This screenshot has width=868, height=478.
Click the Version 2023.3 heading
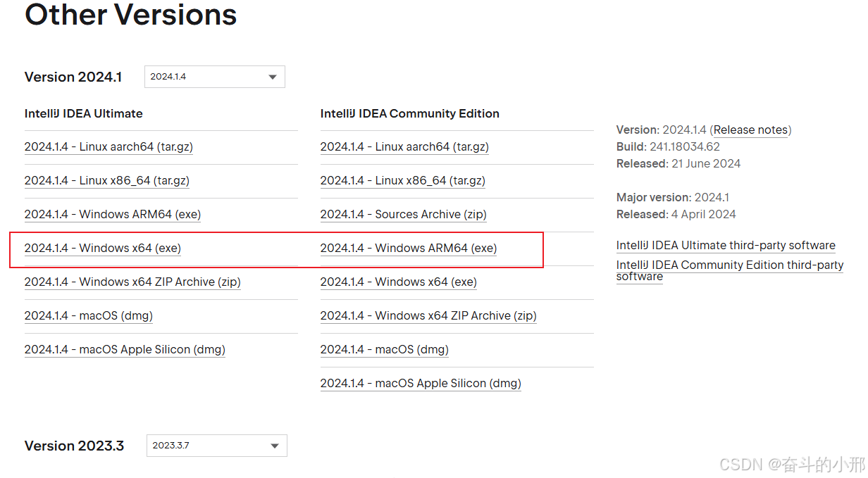coord(74,446)
